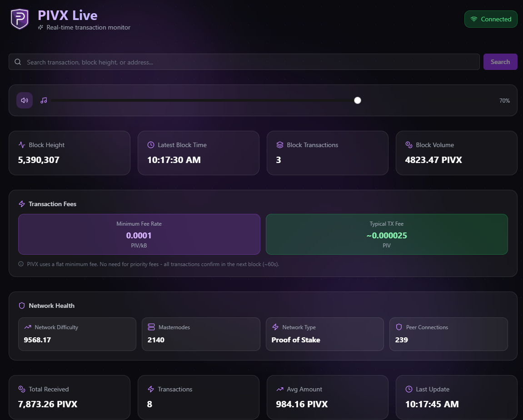
Task: Click the Connected status badge
Action: click(491, 19)
